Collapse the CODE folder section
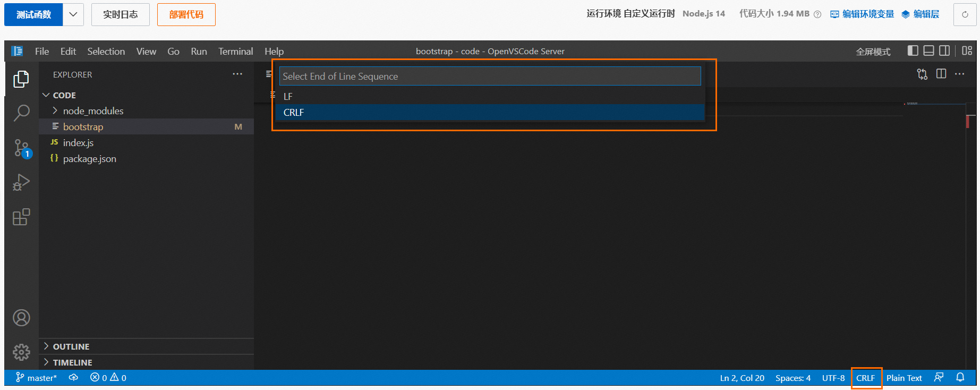The image size is (980, 390). click(x=146, y=95)
